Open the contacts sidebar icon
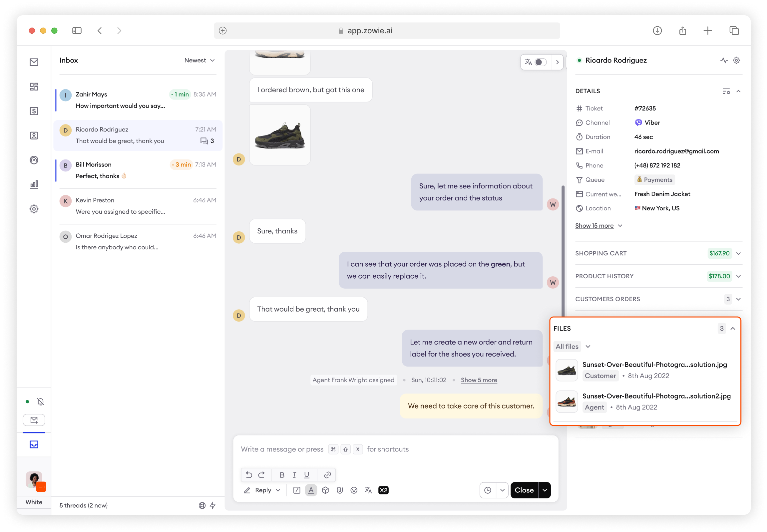Viewport: 767px width, 532px height. [34, 135]
